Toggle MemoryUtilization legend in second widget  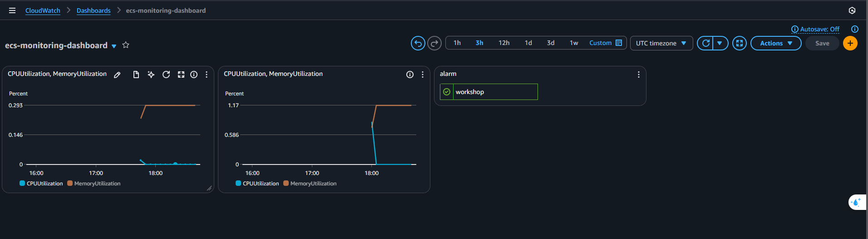click(x=310, y=184)
